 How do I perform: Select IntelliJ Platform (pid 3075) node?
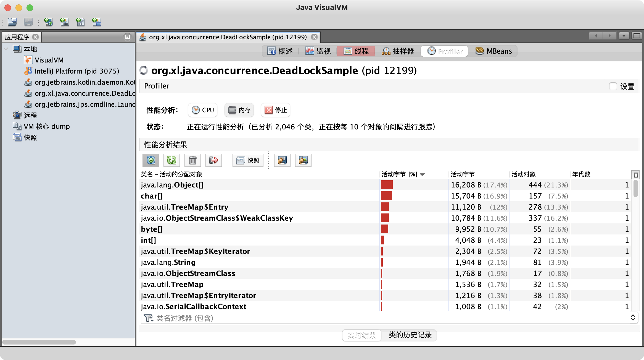pyautogui.click(x=72, y=71)
